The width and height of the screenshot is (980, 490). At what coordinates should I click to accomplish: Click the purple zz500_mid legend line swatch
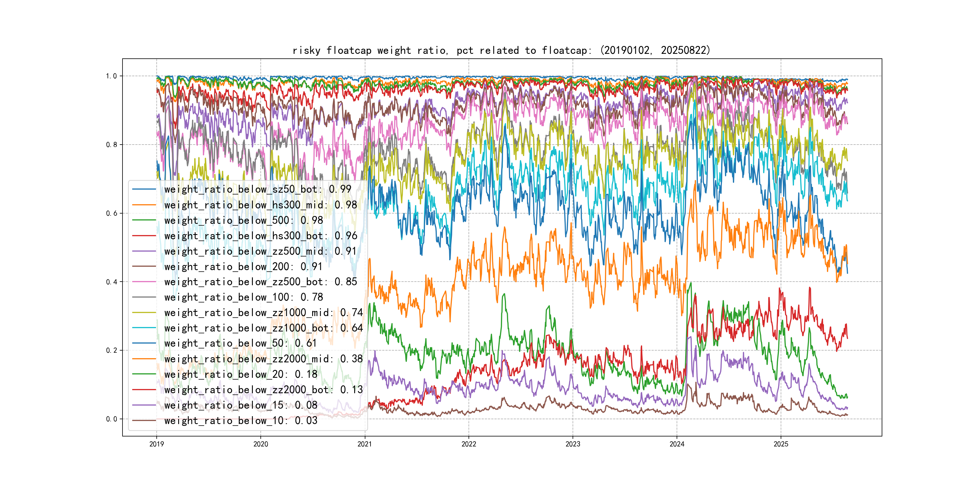pos(144,251)
